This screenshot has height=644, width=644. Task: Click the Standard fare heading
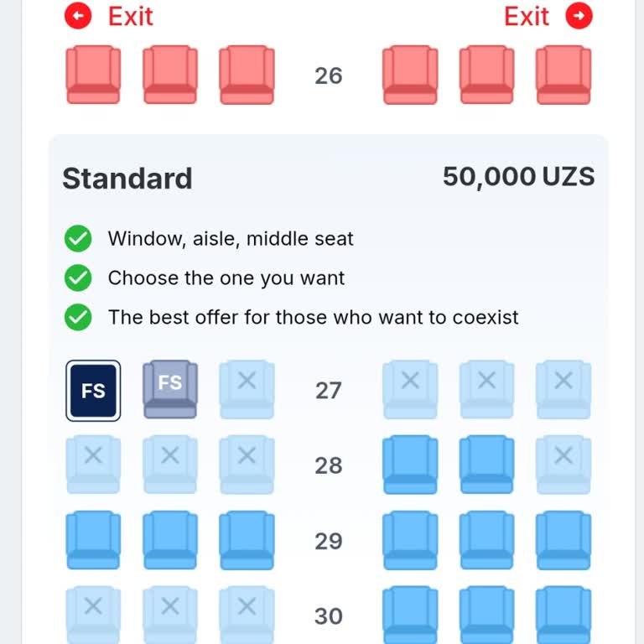tap(127, 178)
